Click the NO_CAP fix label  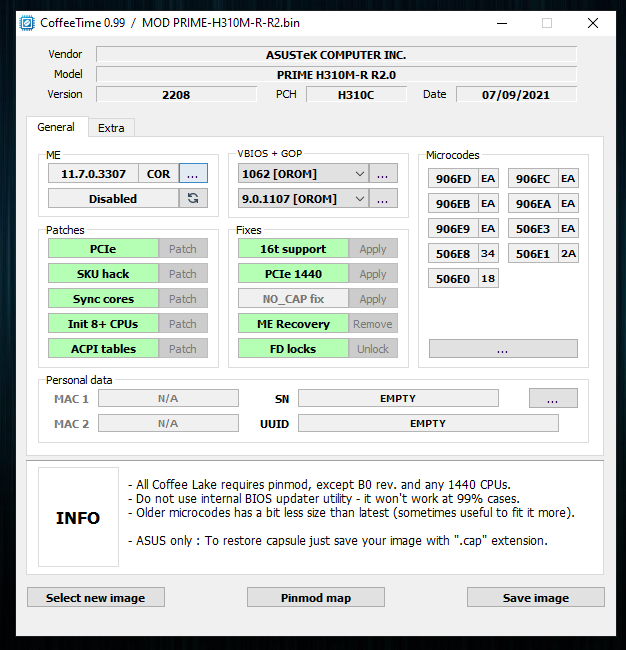point(293,298)
